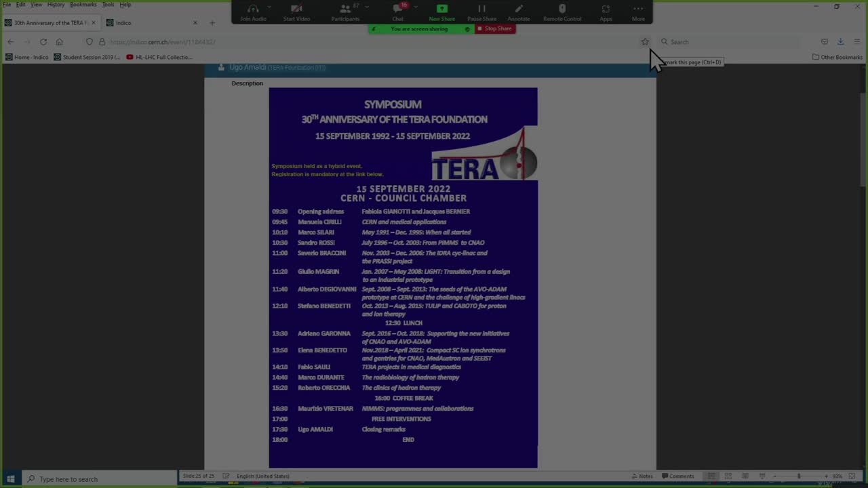The height and width of the screenshot is (488, 868).
Task: Open the Annotate tool in Zoom
Action: [x=519, y=12]
